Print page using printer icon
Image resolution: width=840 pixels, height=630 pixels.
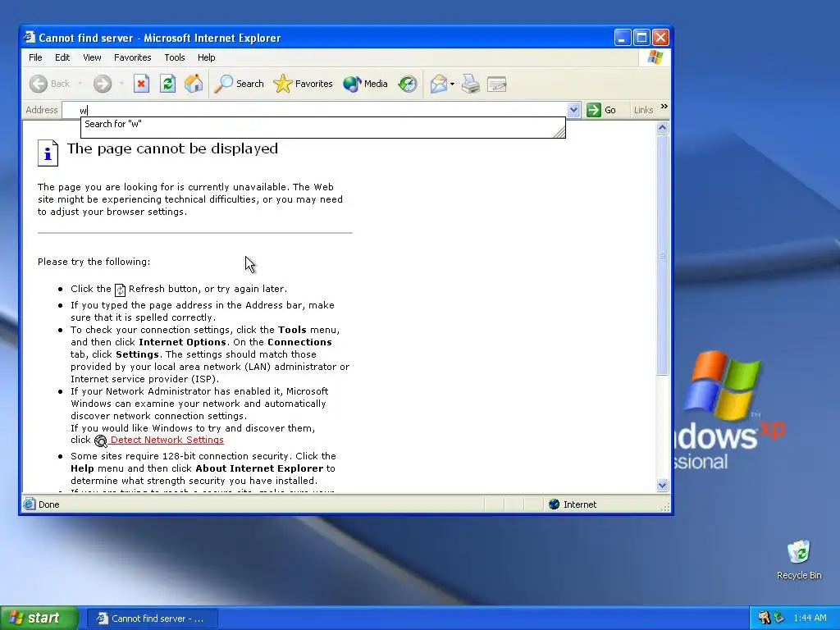pyautogui.click(x=470, y=84)
